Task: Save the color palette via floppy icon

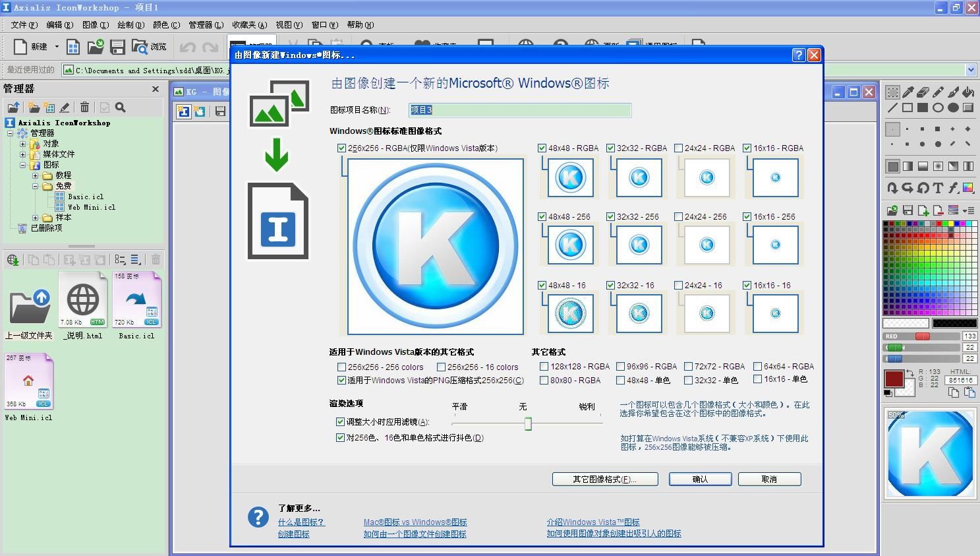Action: pyautogui.click(x=908, y=210)
